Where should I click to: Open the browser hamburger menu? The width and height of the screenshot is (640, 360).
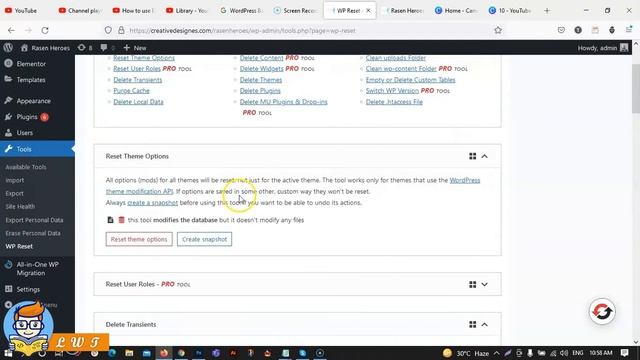pos(629,30)
